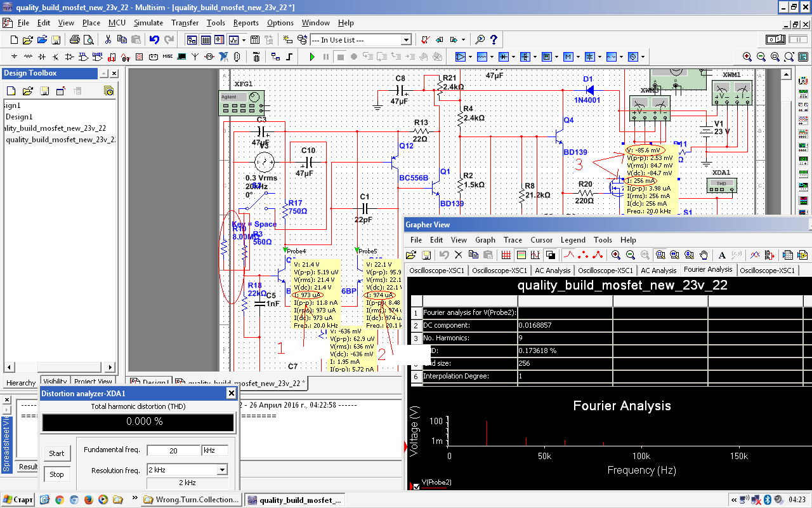Select the XFG1 Agilent function generator
The width and height of the screenshot is (812, 508).
(x=241, y=103)
